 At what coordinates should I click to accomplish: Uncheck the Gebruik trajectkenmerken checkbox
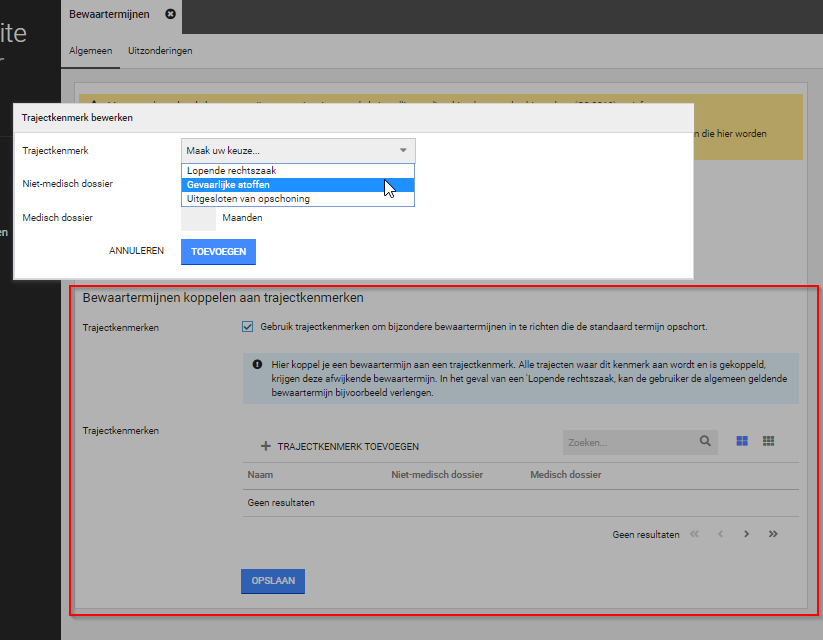(248, 326)
